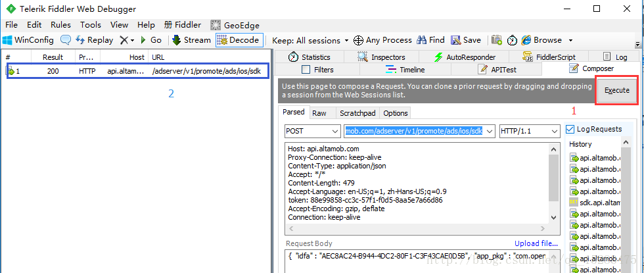Select session 1 in Web Sessions list

coord(137,71)
